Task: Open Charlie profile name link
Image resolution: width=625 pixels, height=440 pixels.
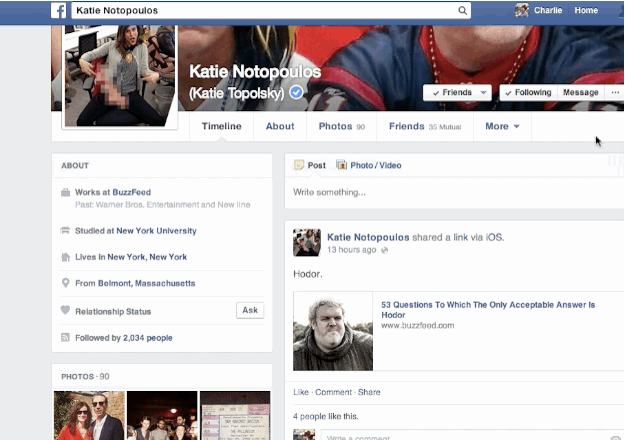Action: tap(548, 10)
